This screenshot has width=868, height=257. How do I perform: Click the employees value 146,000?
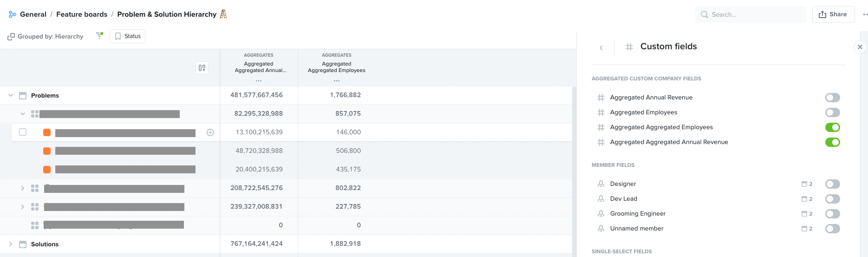(348, 132)
